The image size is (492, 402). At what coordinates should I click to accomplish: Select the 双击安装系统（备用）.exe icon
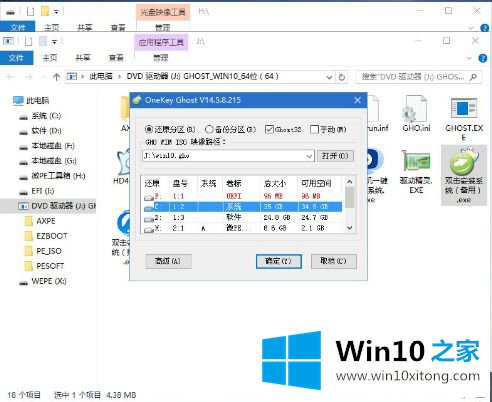[464, 175]
